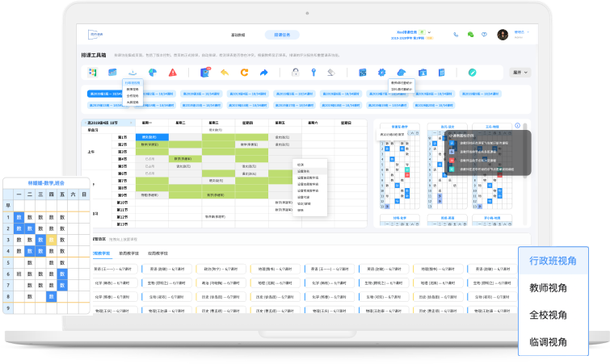Click the red warning triangle toolbar icon
The image size is (610, 364).
click(173, 73)
